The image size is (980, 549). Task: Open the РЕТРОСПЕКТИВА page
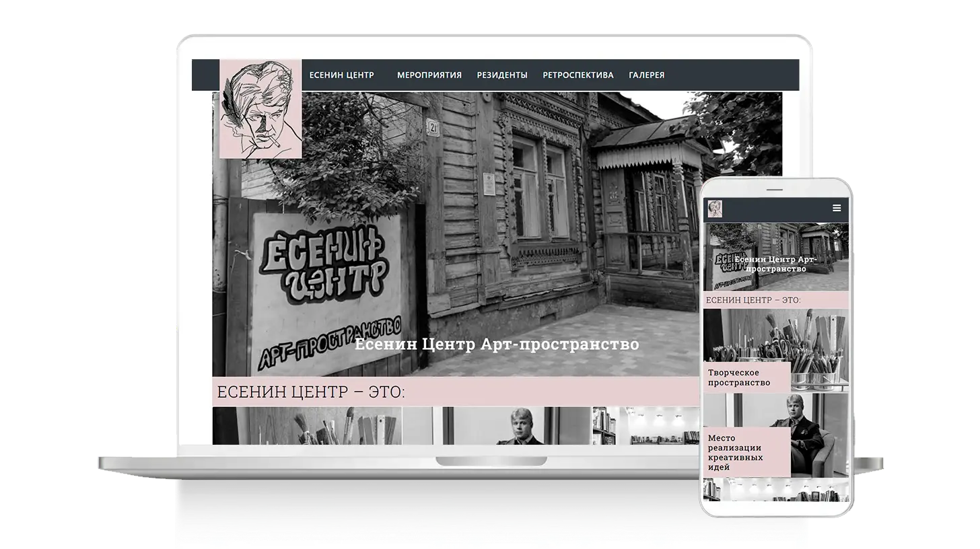[577, 75]
